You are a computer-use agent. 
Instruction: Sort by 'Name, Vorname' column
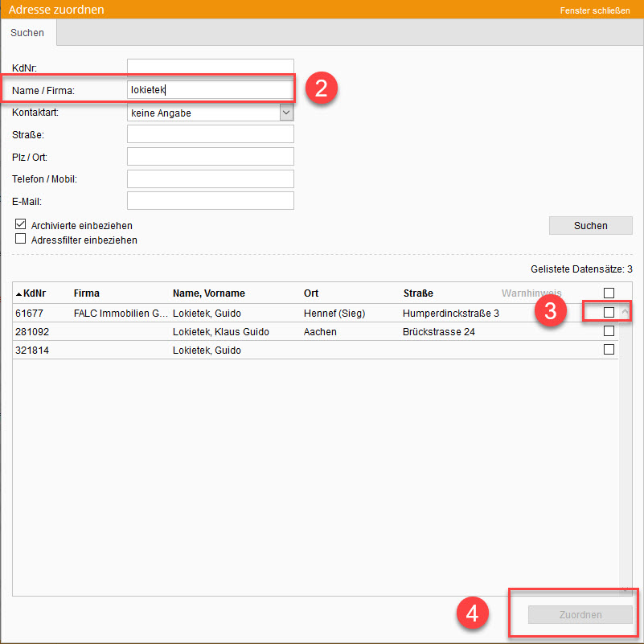(208, 293)
